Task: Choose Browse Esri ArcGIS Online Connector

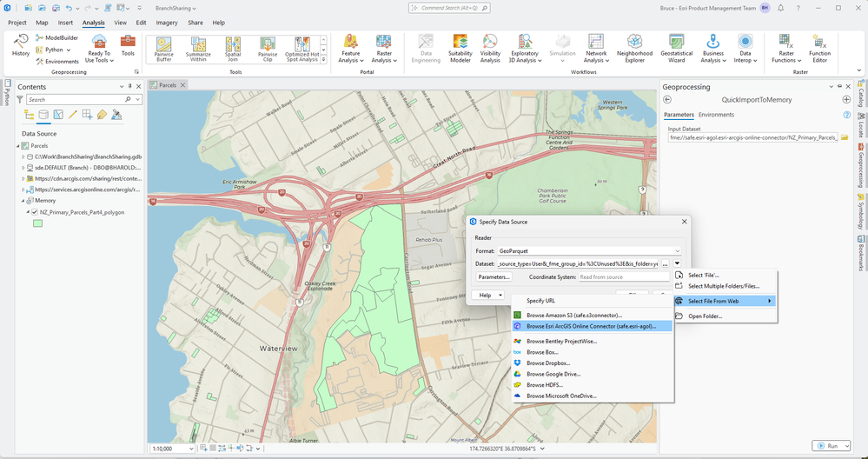Action: (593, 326)
